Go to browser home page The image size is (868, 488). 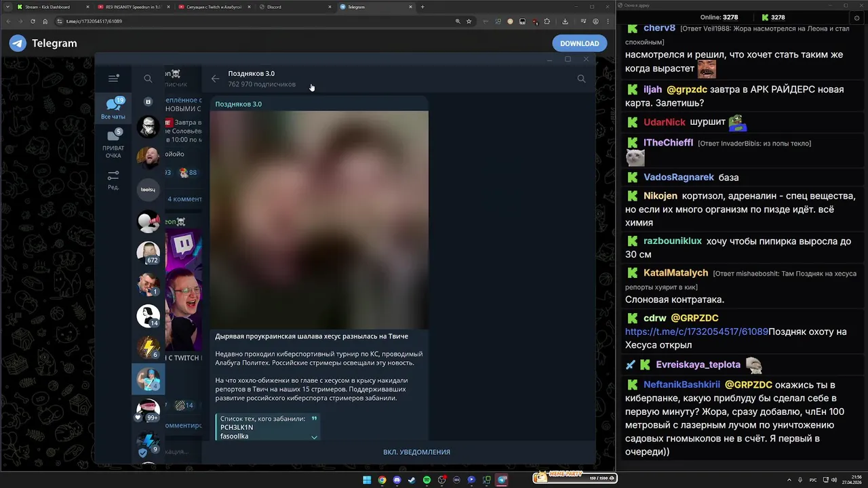(45, 21)
